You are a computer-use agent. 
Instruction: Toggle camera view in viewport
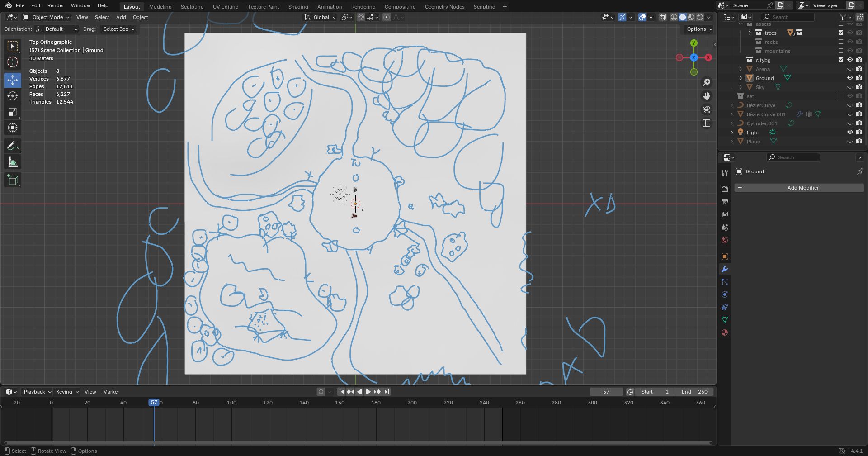pos(706,109)
